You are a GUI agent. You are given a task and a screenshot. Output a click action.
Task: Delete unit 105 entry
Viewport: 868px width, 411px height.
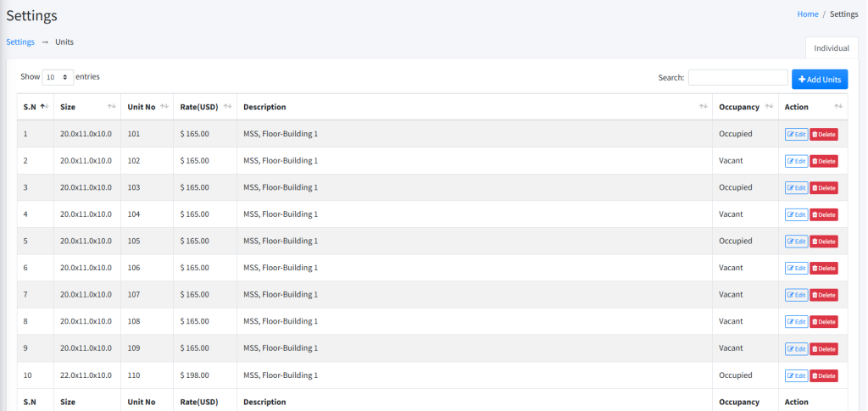coord(823,242)
